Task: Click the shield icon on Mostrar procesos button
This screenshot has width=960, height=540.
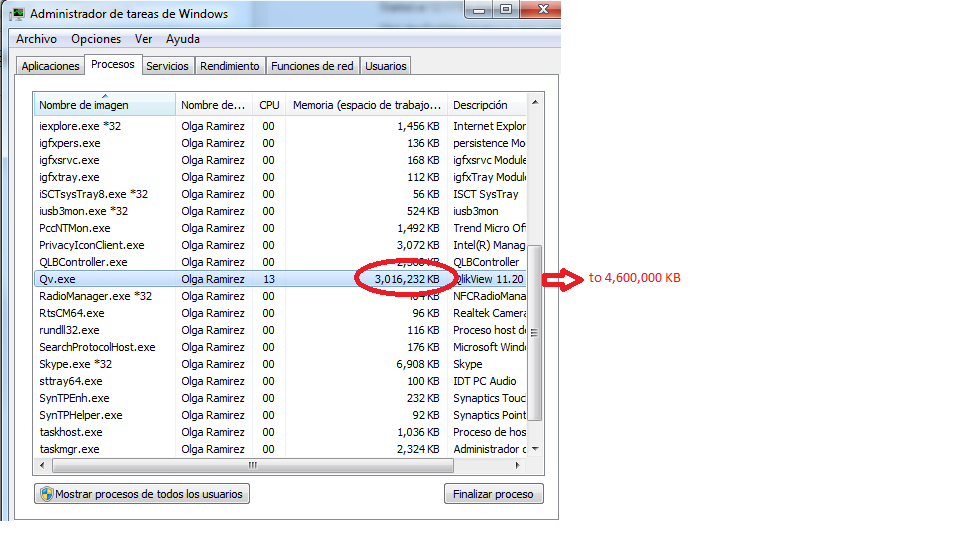Action: (47, 494)
